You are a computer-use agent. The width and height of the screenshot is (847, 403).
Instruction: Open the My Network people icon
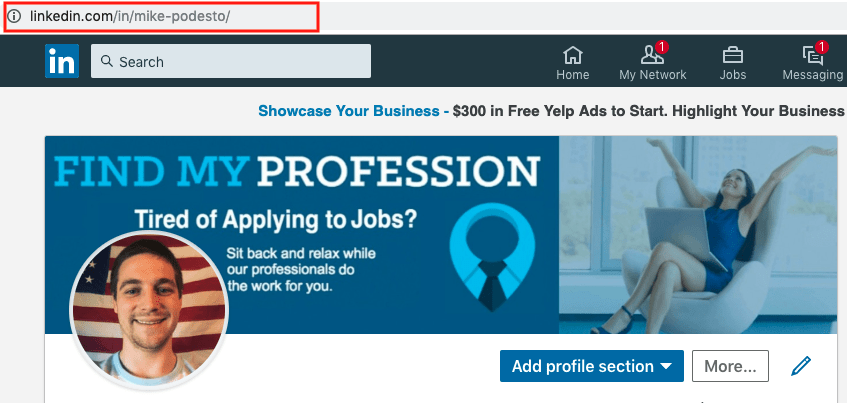(650, 55)
